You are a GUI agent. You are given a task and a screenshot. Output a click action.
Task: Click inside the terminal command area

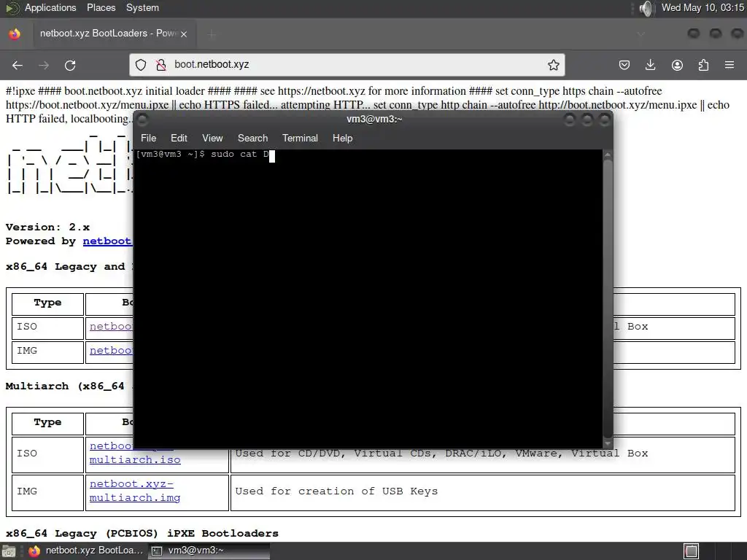tap(368, 299)
